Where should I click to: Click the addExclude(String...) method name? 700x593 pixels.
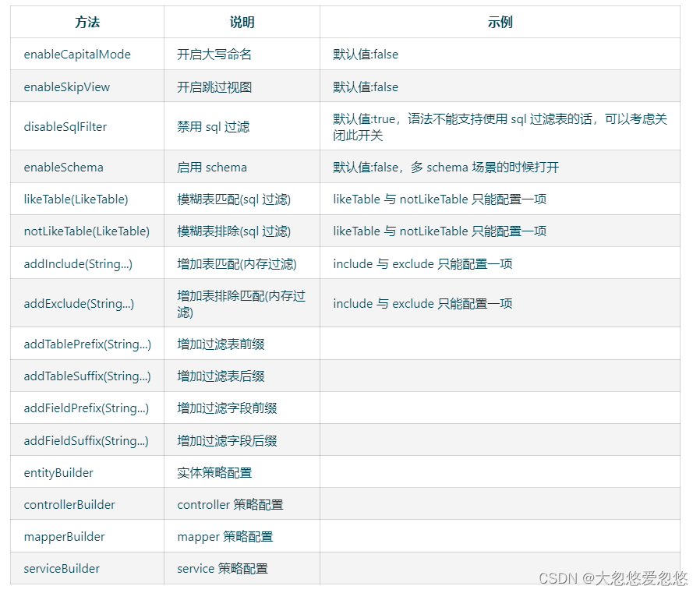[76, 302]
